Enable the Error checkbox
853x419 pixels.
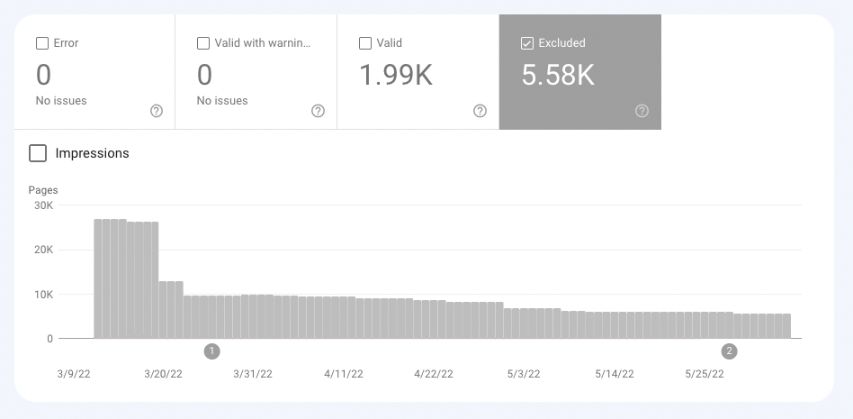pyautogui.click(x=42, y=43)
